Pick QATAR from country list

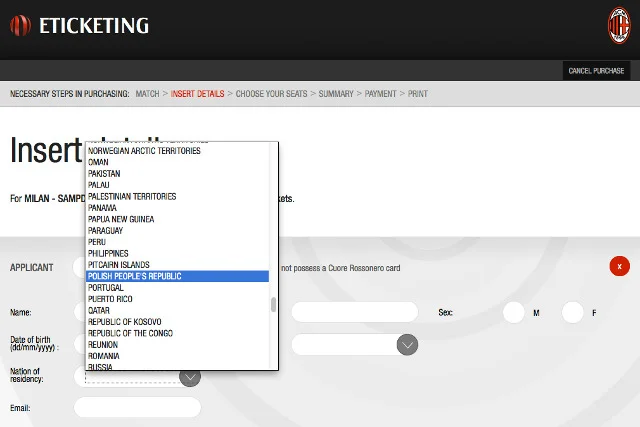(178, 311)
